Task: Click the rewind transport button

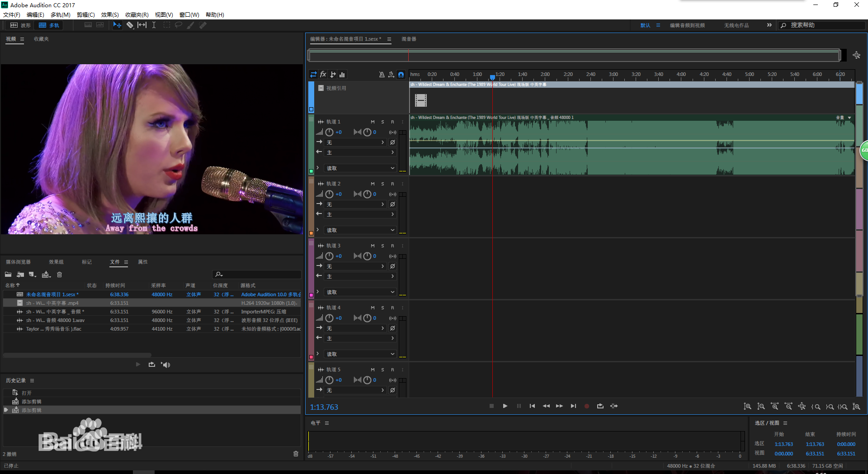Action: (546, 406)
